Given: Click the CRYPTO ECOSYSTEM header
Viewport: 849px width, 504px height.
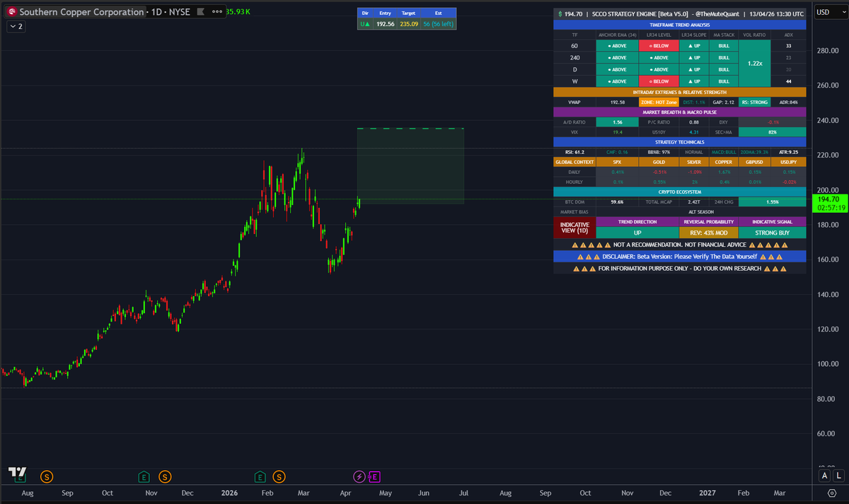Looking at the screenshot, I should [679, 192].
